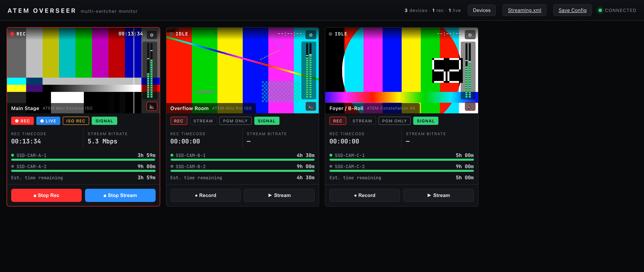Toggle REC badge on Foyer / B-Roll card
The height and width of the screenshot is (272, 644).
pyautogui.click(x=338, y=121)
